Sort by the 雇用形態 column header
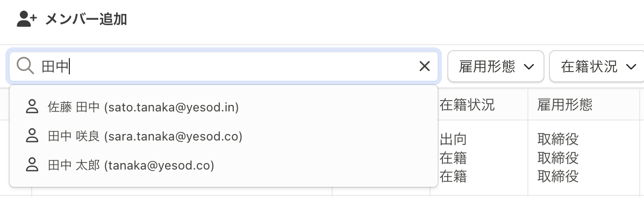Image resolution: width=644 pixels, height=197 pixels. coord(565,105)
